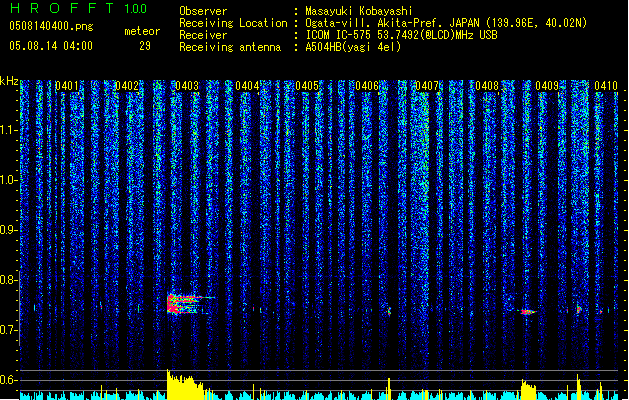Click the Observer label

tap(203, 11)
